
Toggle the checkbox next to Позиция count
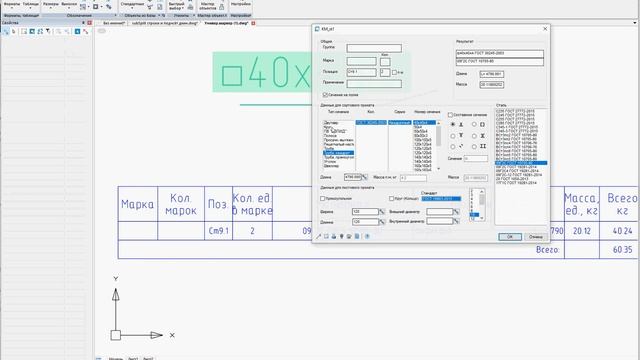point(394,72)
